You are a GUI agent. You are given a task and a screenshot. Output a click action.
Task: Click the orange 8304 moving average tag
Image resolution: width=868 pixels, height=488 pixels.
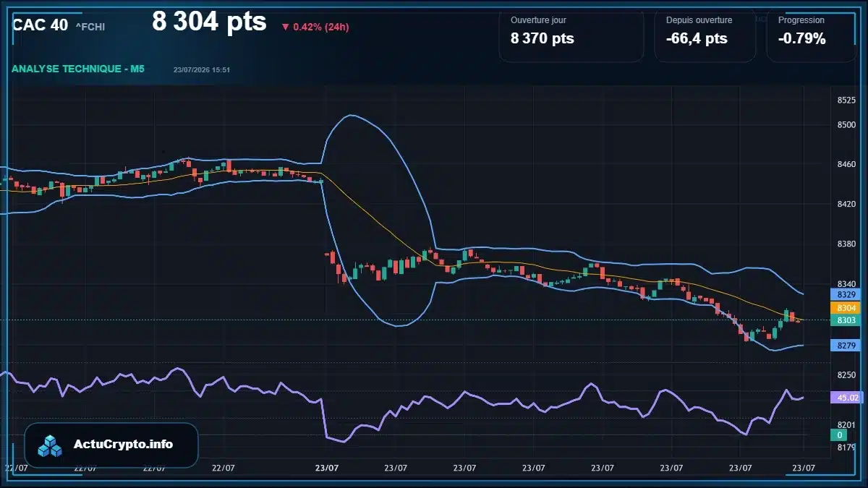coord(846,307)
